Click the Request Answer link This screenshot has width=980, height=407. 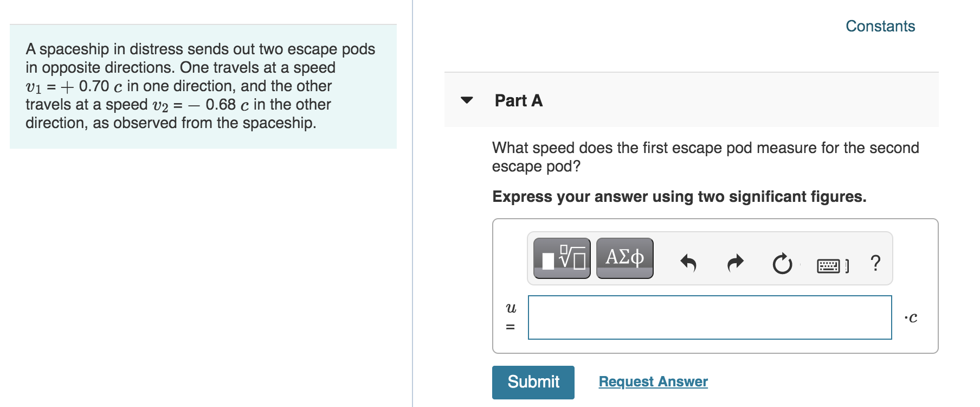pos(652,381)
